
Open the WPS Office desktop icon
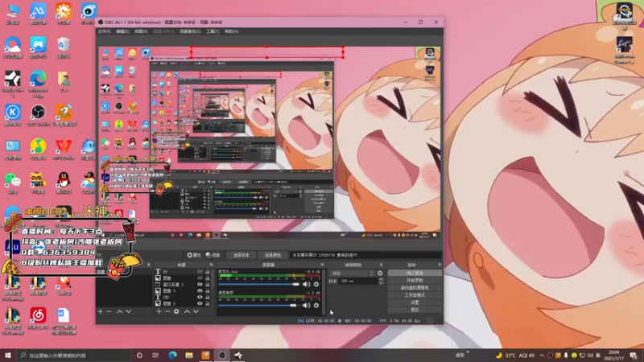tap(64, 149)
